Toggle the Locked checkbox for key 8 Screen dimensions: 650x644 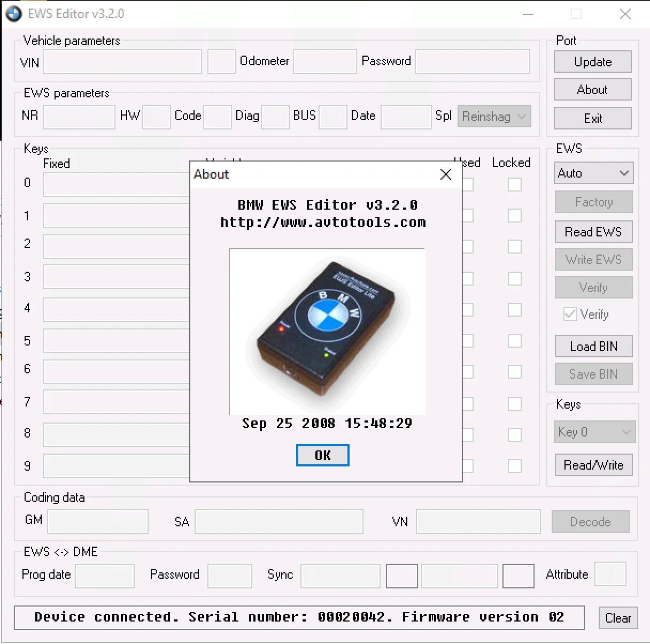pyautogui.click(x=515, y=435)
